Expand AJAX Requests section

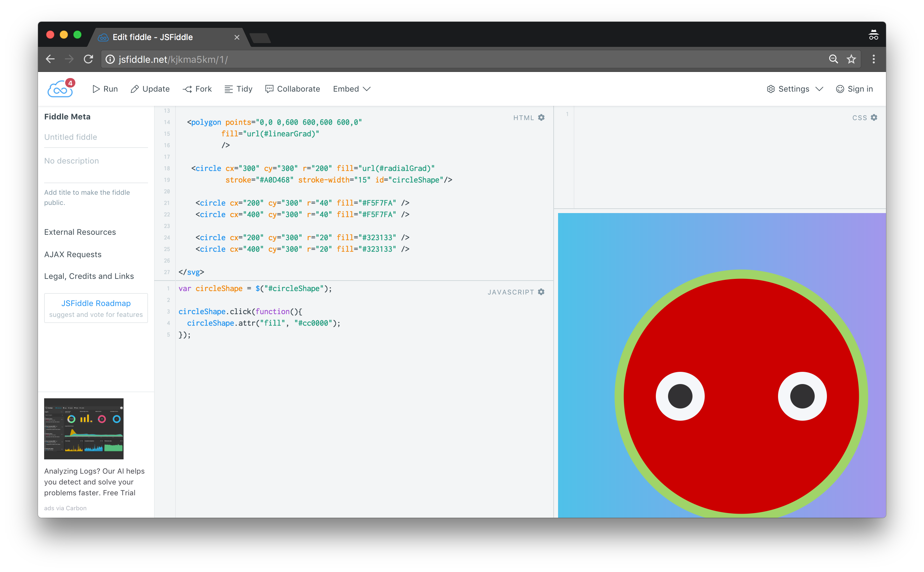[73, 254]
